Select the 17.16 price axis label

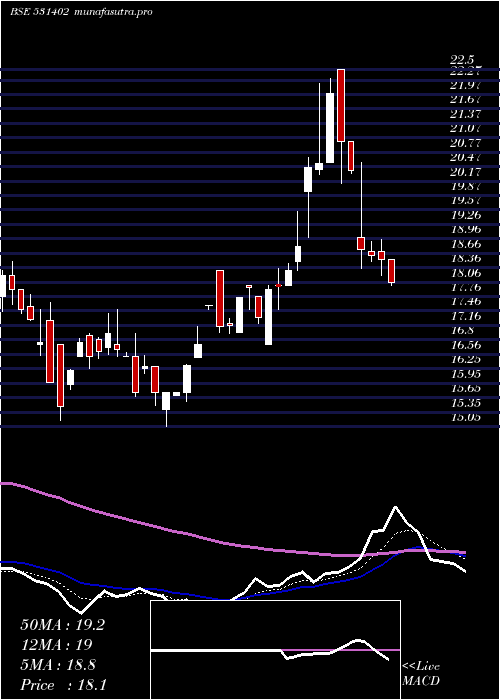coord(466,316)
